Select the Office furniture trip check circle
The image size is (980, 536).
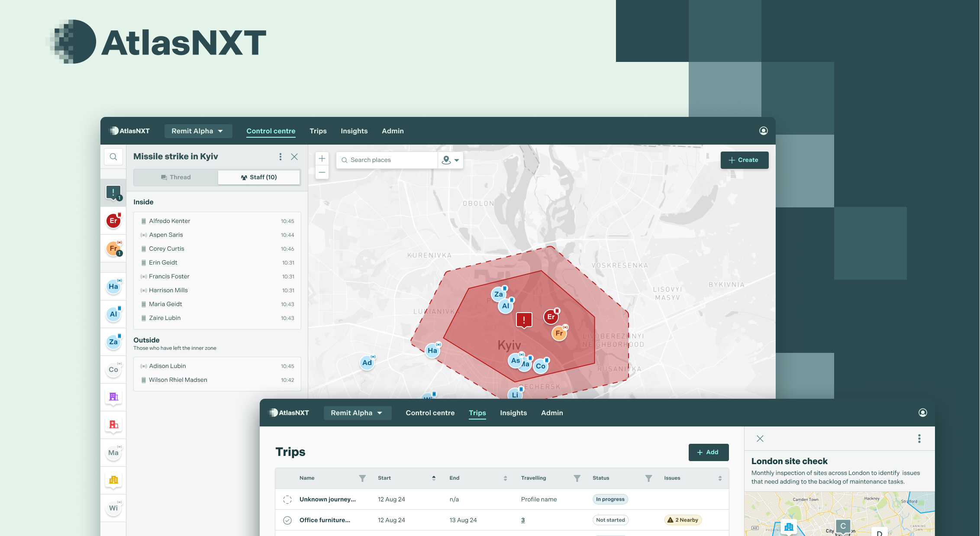click(287, 520)
